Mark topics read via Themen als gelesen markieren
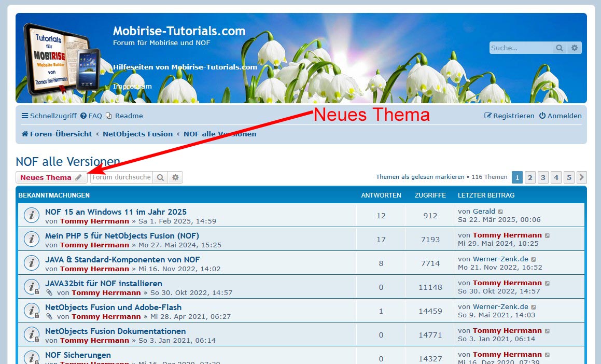 tap(420, 177)
